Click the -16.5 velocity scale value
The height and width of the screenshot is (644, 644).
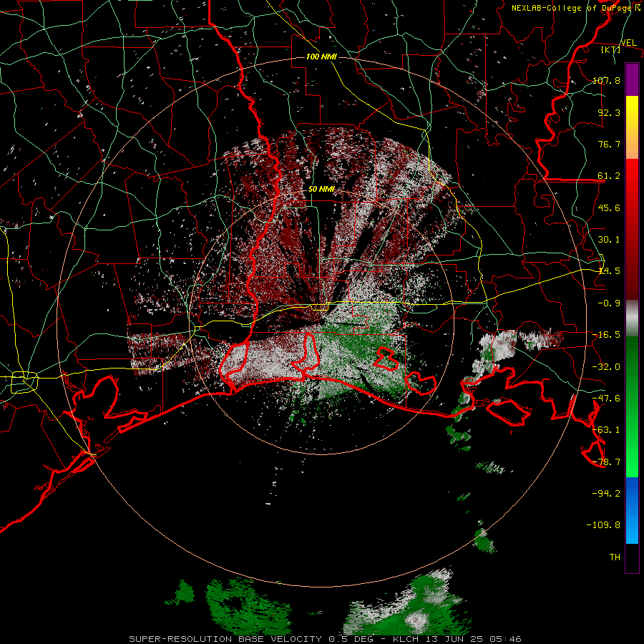pos(606,334)
